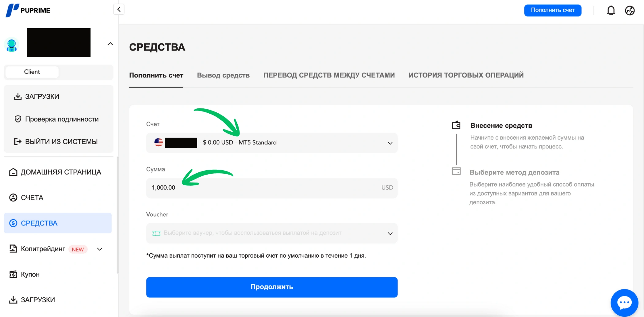Click the top Пополнить счет button

(552, 10)
